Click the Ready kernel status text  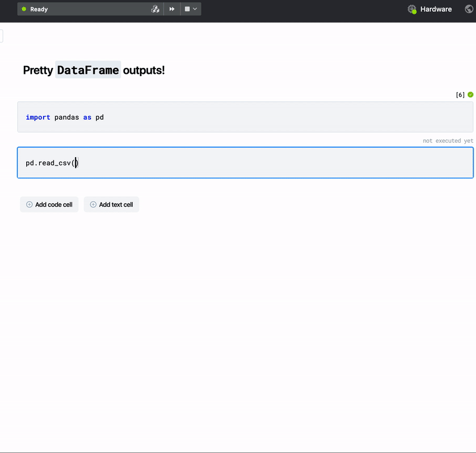tap(39, 10)
